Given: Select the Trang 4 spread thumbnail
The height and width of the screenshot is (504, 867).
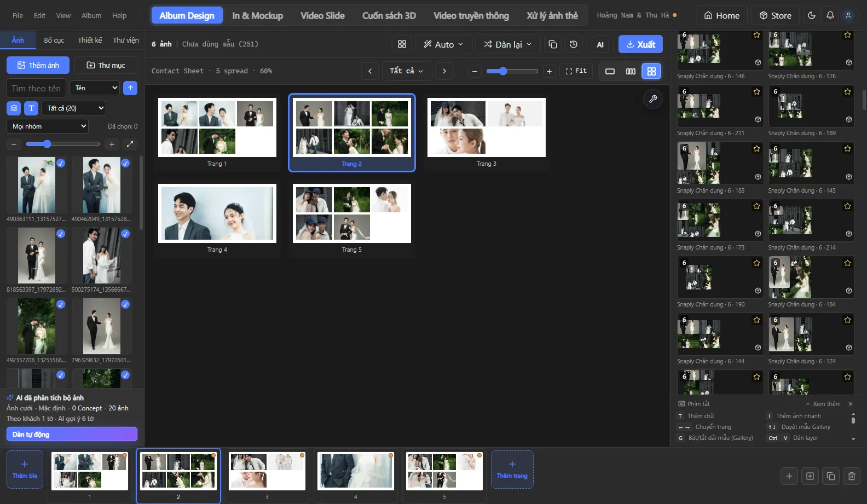Looking at the screenshot, I should pos(217,218).
